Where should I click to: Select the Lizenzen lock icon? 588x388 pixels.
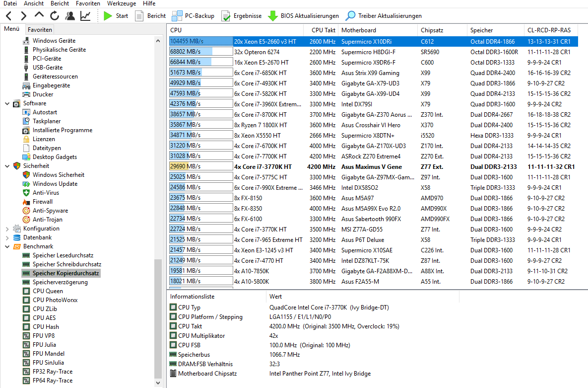pyautogui.click(x=26, y=139)
